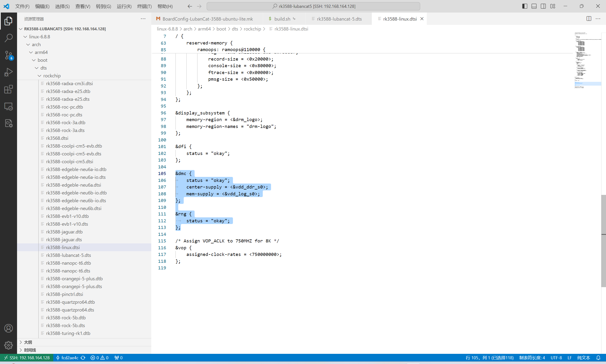Open the Accounts icon
This screenshot has width=606, height=364.
(8, 328)
